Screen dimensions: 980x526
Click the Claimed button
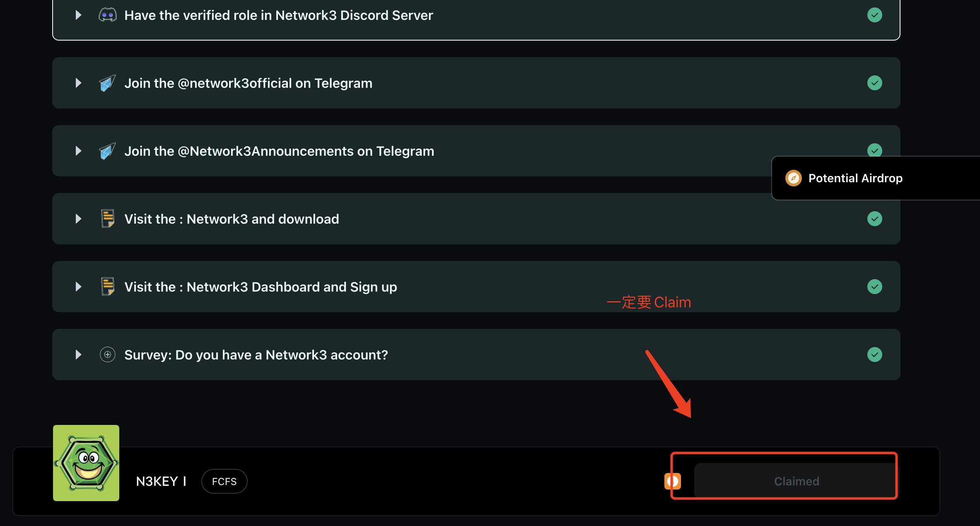point(796,481)
